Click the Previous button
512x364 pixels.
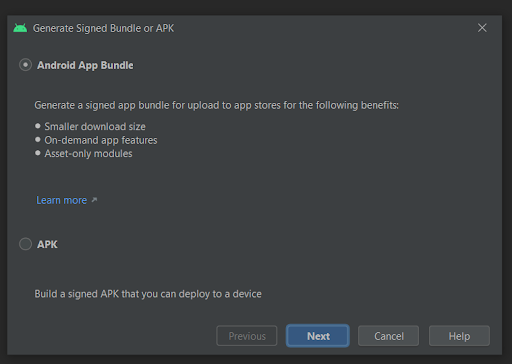point(247,336)
